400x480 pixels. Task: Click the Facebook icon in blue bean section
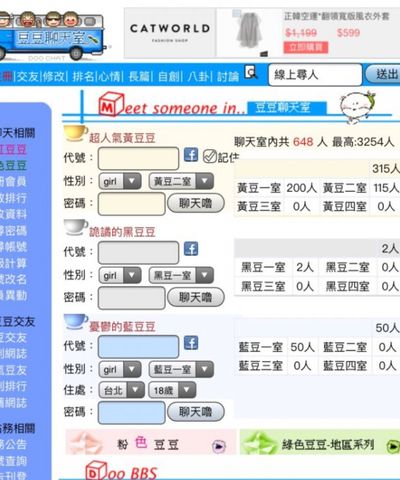tap(191, 343)
